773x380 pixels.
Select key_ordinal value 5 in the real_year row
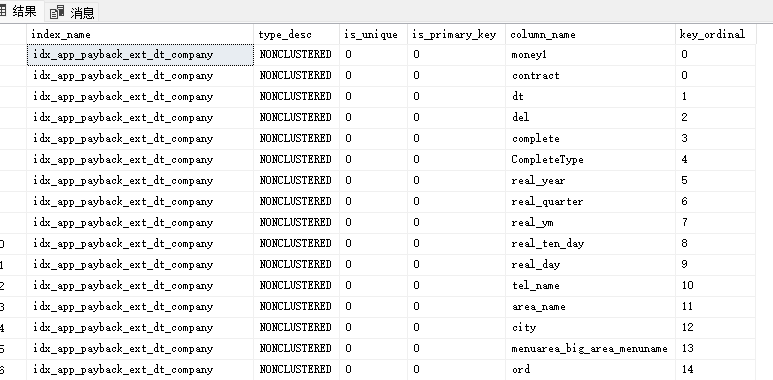click(x=715, y=181)
